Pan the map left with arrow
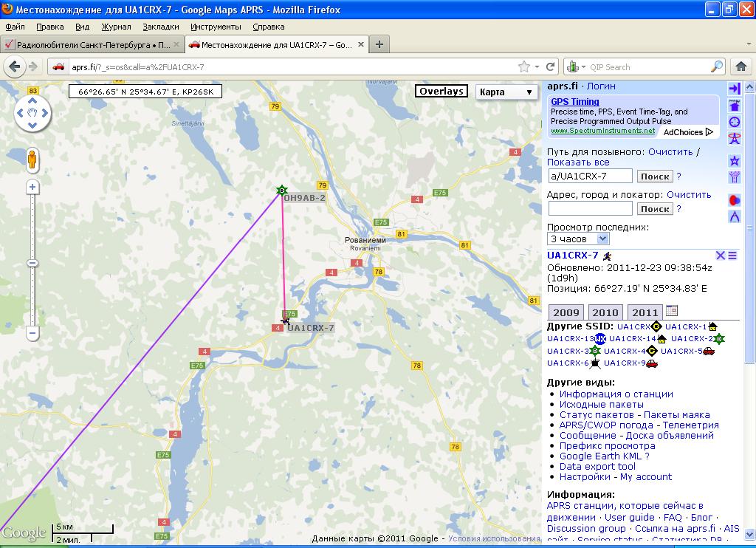This screenshot has height=548, width=756. click(x=20, y=113)
